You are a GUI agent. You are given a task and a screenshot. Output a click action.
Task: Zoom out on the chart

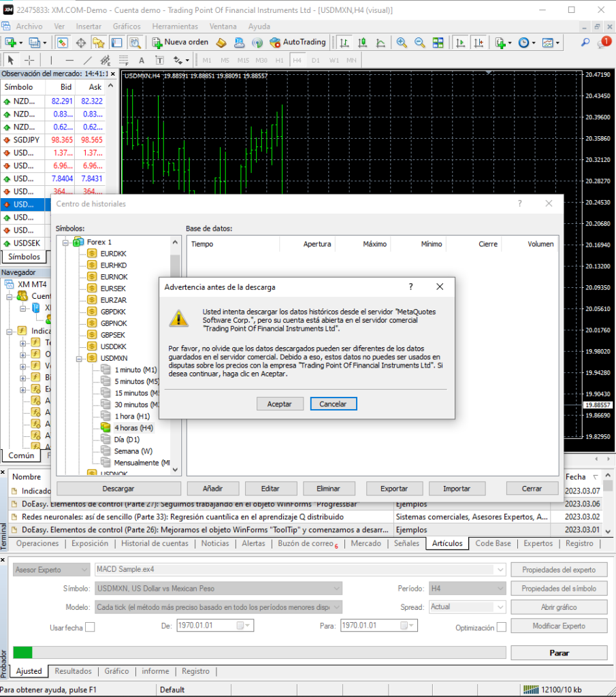point(419,43)
